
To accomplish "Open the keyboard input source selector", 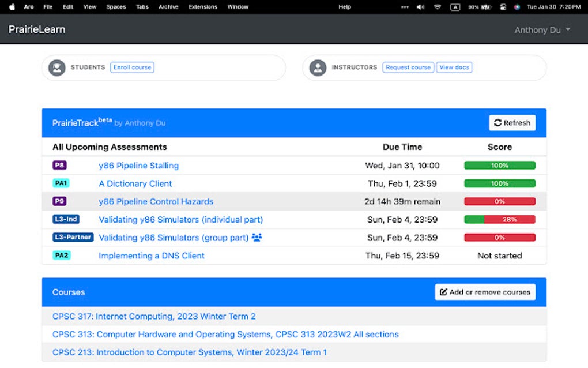I will click(x=455, y=7).
